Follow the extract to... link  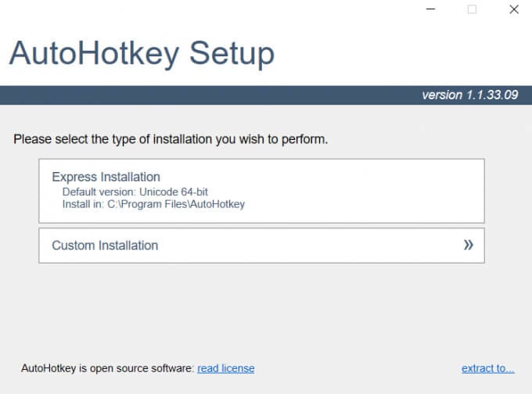487,368
